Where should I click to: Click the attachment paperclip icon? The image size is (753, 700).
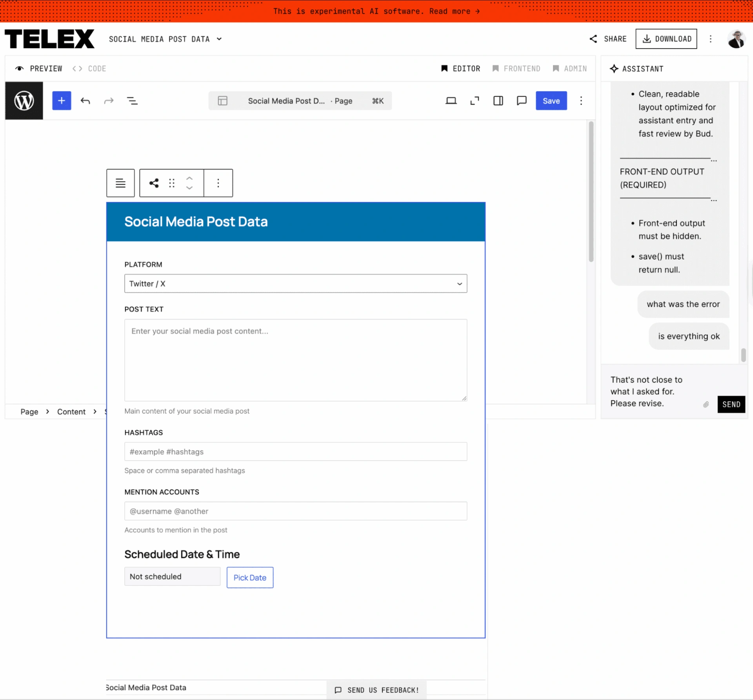[x=706, y=405]
